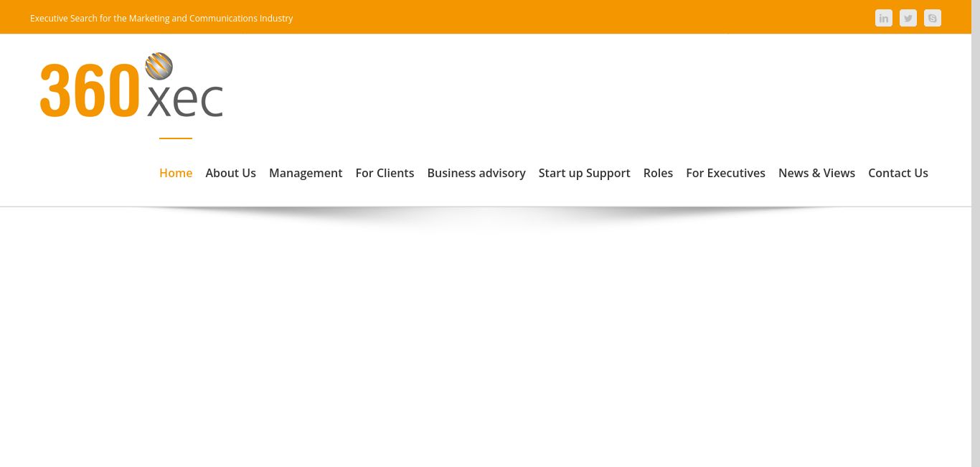Image resolution: width=980 pixels, height=467 pixels.
Task: Open the For Executives menu item
Action: pyautogui.click(x=725, y=173)
